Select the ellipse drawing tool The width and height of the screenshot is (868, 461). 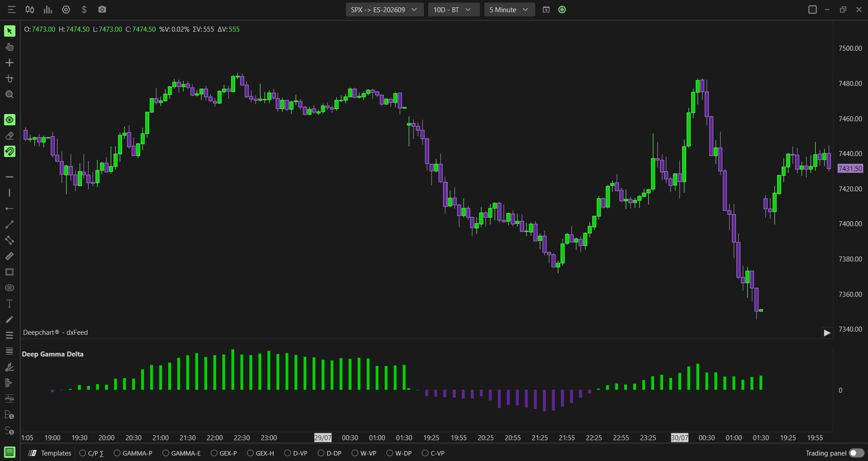click(9, 288)
